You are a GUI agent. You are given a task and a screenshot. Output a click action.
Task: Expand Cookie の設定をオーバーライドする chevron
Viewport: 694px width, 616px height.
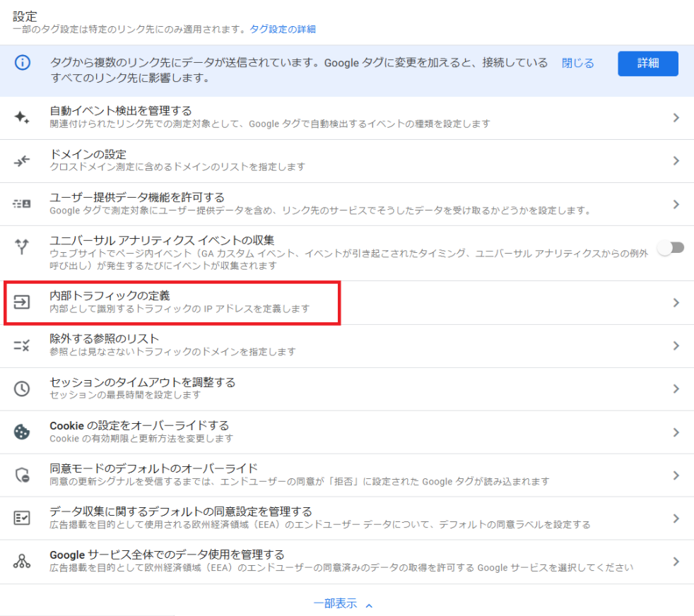(676, 432)
